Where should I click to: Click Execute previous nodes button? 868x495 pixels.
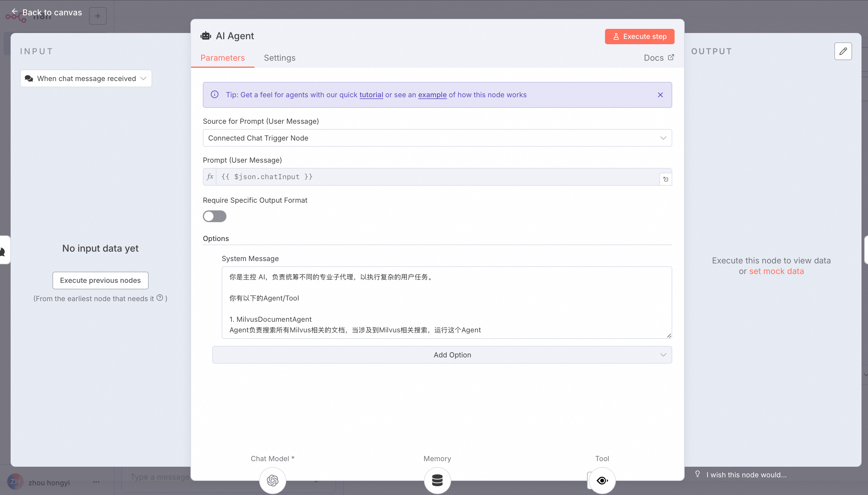tap(100, 280)
